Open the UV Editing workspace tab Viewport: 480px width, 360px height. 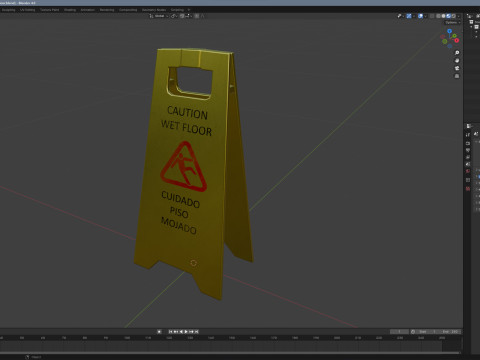[x=27, y=10]
